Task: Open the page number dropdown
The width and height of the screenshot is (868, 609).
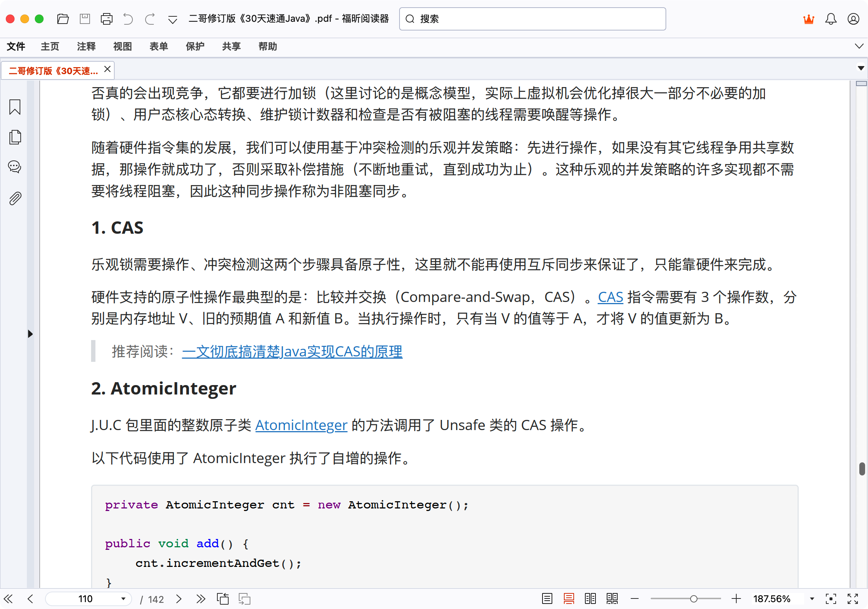Action: click(x=123, y=598)
